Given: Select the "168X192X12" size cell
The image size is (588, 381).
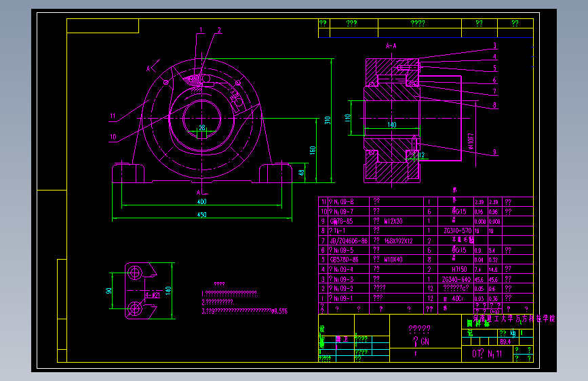Looking at the screenshot, I should pyautogui.click(x=398, y=241).
